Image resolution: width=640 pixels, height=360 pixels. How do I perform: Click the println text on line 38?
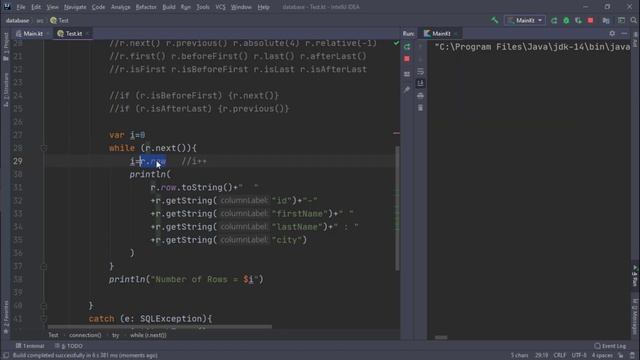coord(127,280)
